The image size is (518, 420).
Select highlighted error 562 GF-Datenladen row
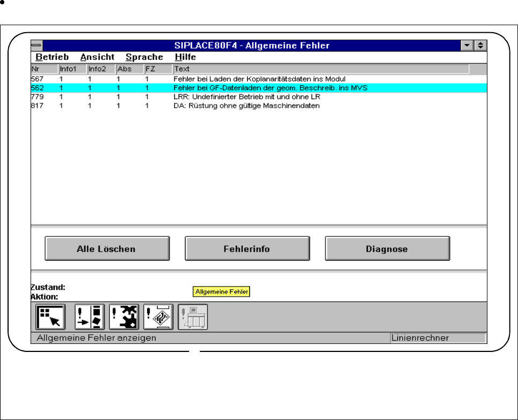258,88
